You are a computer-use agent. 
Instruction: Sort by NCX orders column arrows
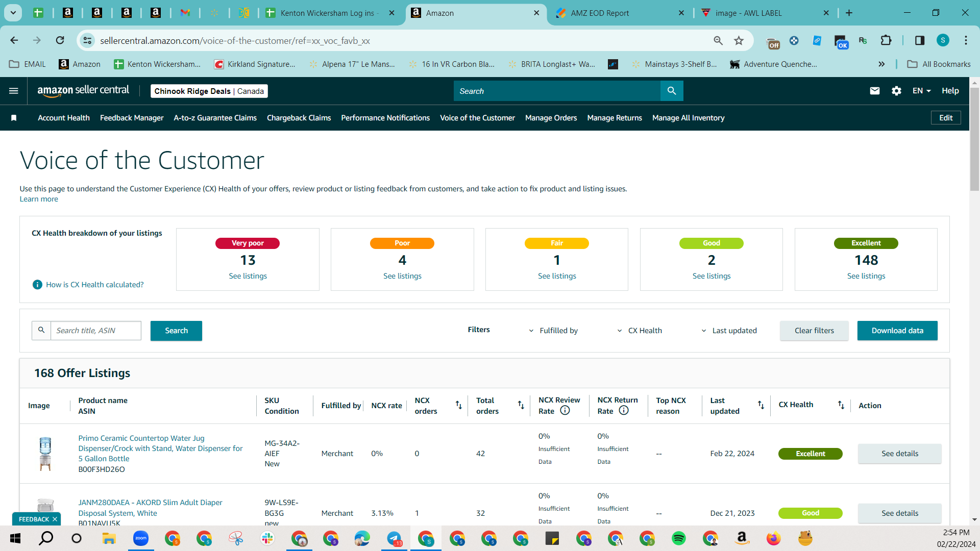click(458, 405)
